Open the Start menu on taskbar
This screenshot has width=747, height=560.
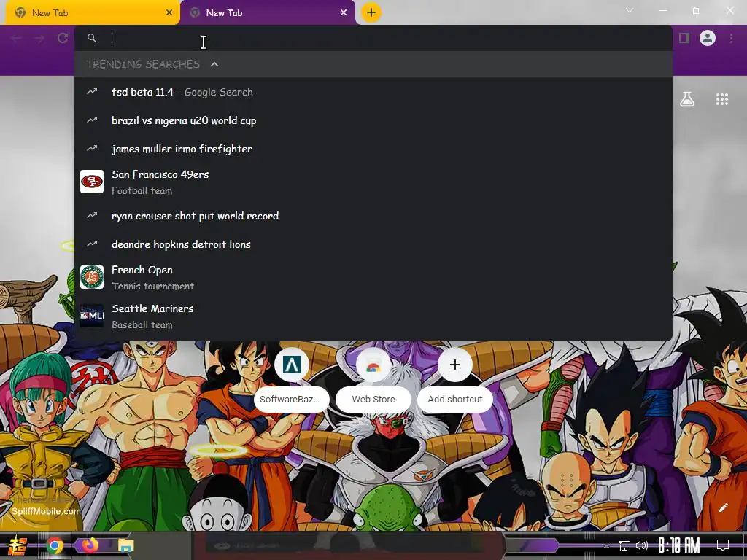pyautogui.click(x=18, y=545)
